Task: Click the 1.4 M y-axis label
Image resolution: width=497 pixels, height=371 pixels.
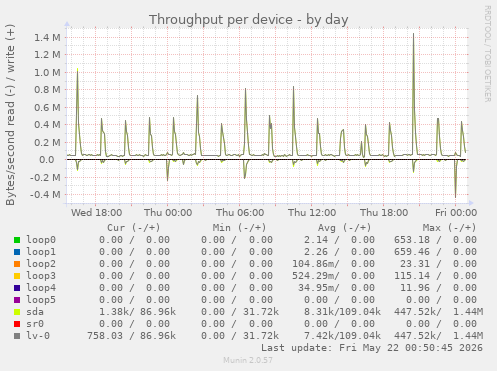Action: [47, 37]
